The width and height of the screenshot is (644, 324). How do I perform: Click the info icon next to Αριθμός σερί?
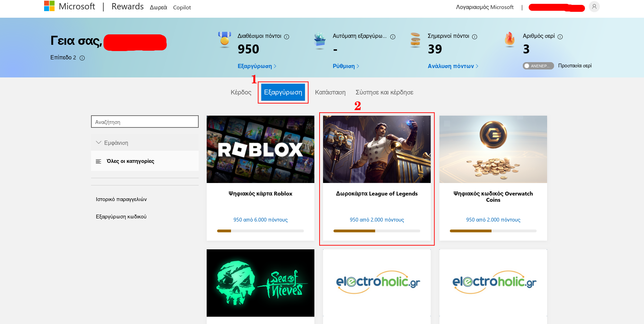(560, 37)
